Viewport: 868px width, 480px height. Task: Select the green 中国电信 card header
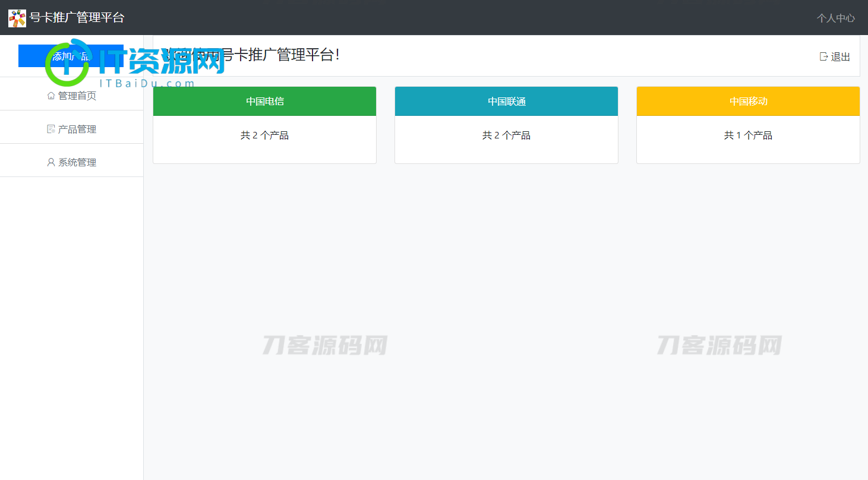click(x=264, y=102)
